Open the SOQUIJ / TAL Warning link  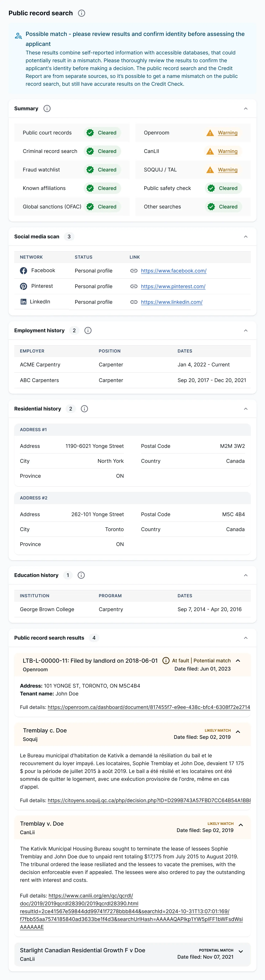[227, 170]
